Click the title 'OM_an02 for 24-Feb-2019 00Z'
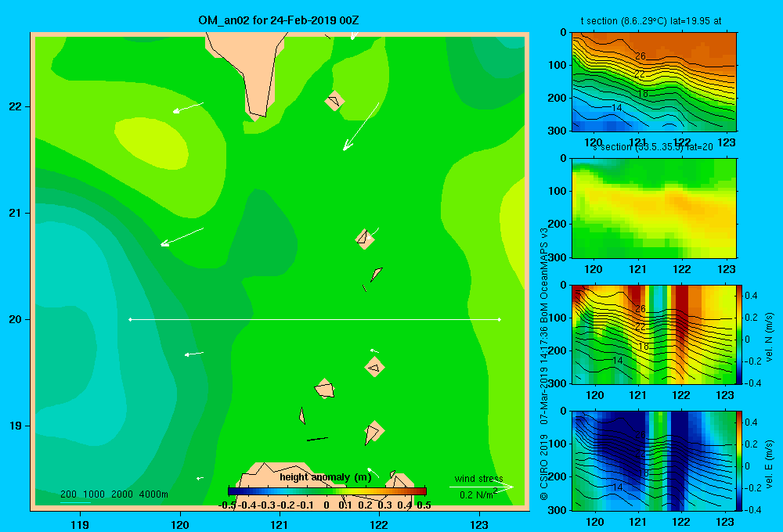Viewport: 783px width, 532px height. (279, 20)
